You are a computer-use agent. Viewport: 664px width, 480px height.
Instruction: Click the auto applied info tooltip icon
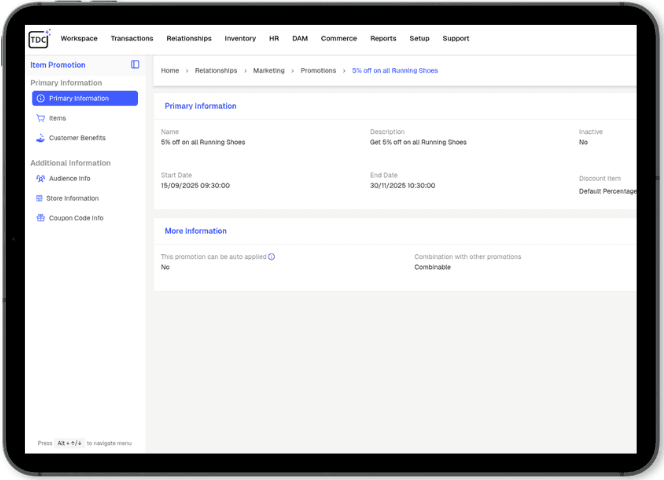[x=271, y=257]
